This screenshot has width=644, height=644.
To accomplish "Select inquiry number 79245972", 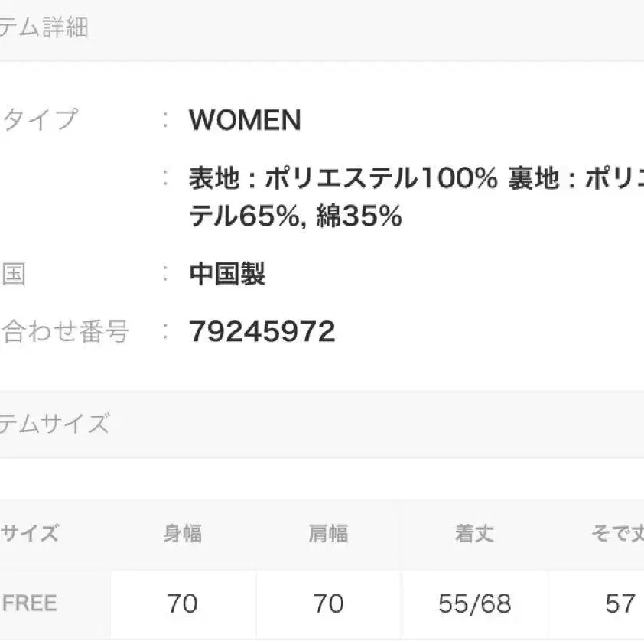I will [262, 332].
